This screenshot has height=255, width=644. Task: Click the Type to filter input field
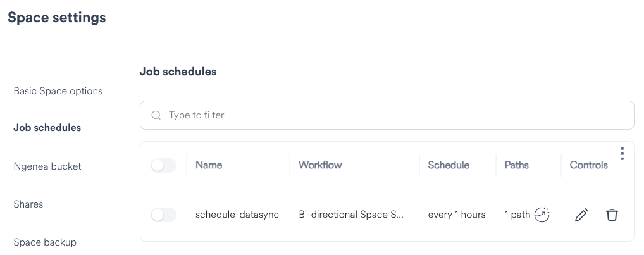392,115
